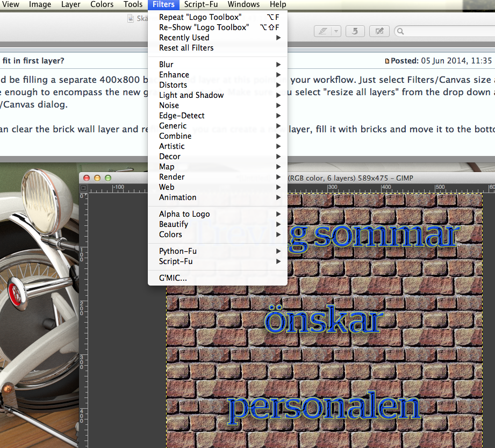Open the Windows menu in the menu bar

243,4
